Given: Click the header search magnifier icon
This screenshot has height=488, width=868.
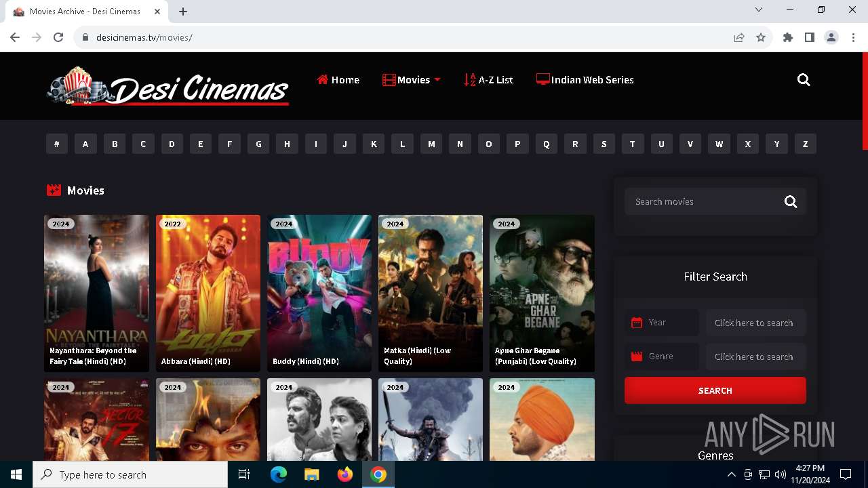Looking at the screenshot, I should click(804, 80).
